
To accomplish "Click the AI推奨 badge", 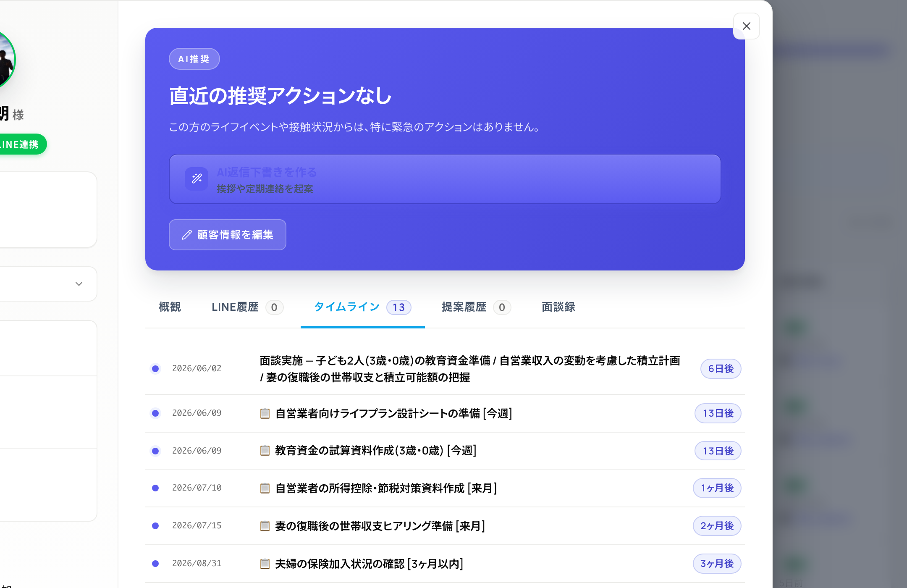I will (194, 59).
